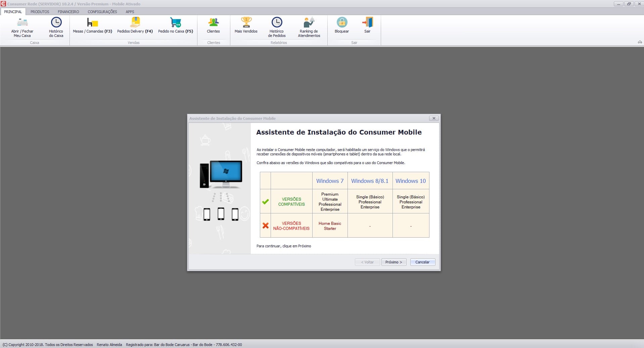Open the CONFIGURAÇÕES tab

102,12
